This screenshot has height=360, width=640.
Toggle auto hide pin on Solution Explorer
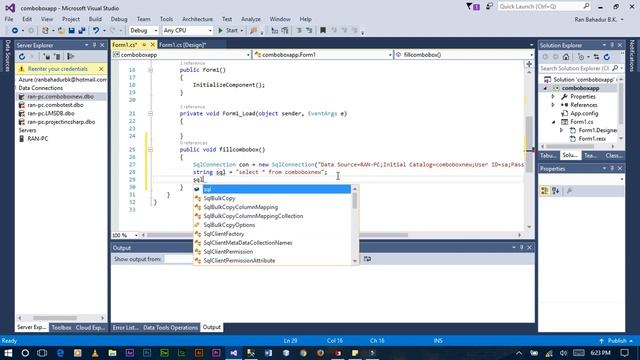[x=612, y=45]
